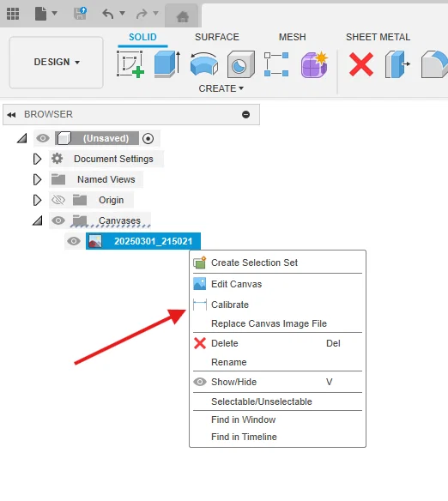The height and width of the screenshot is (501, 448).
Task: Switch to the SHEET METAL tab
Action: pyautogui.click(x=378, y=37)
